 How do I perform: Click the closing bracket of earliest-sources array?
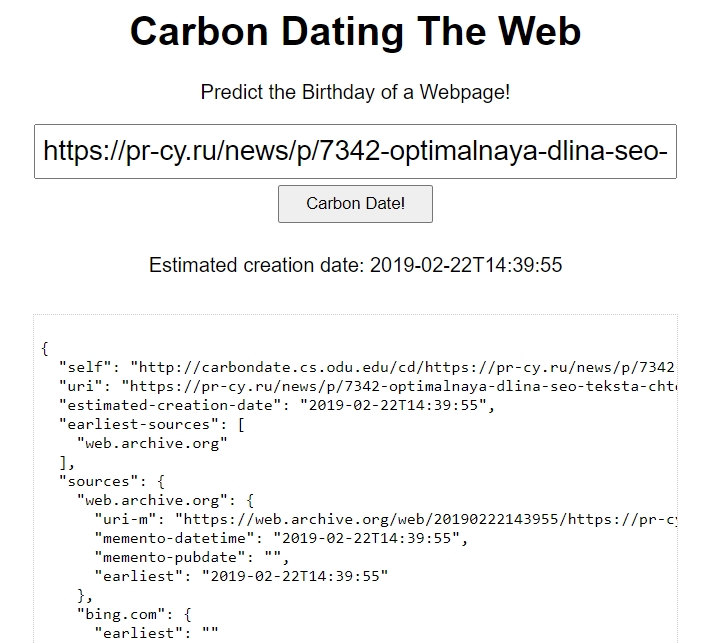(63, 462)
